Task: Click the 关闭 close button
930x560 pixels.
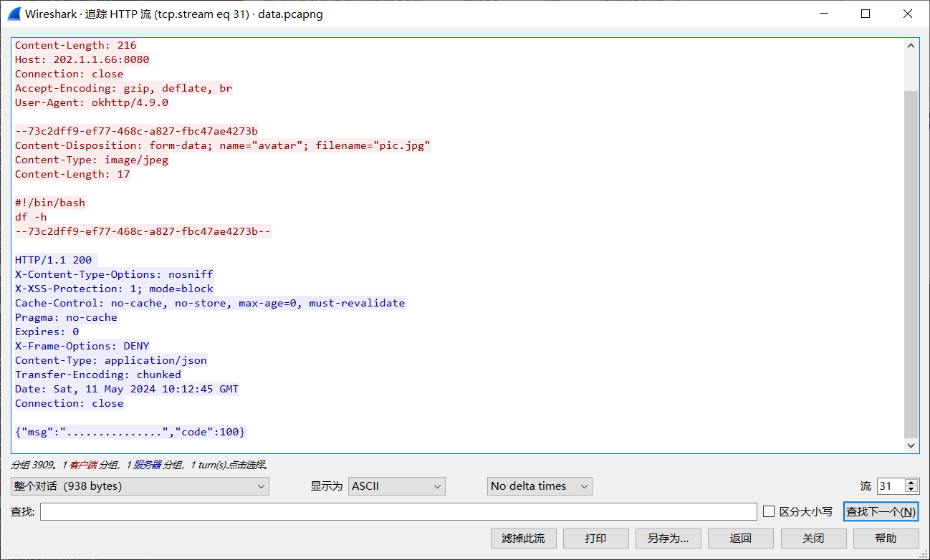Action: pyautogui.click(x=813, y=539)
